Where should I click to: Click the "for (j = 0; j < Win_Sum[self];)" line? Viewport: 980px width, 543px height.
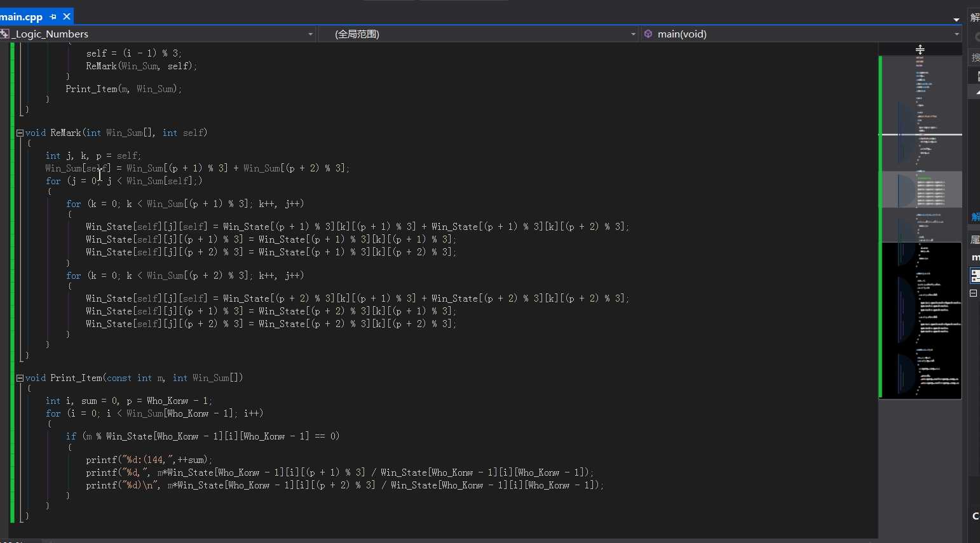click(124, 181)
